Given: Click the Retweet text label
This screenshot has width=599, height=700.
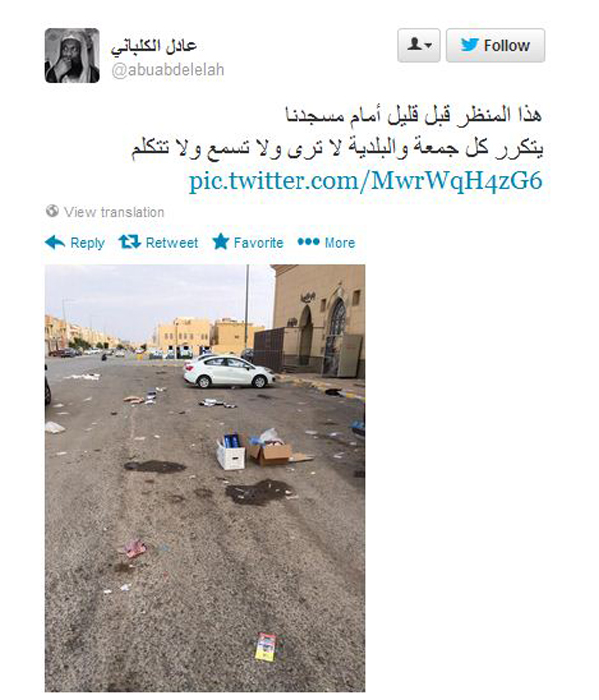Looking at the screenshot, I should [172, 243].
